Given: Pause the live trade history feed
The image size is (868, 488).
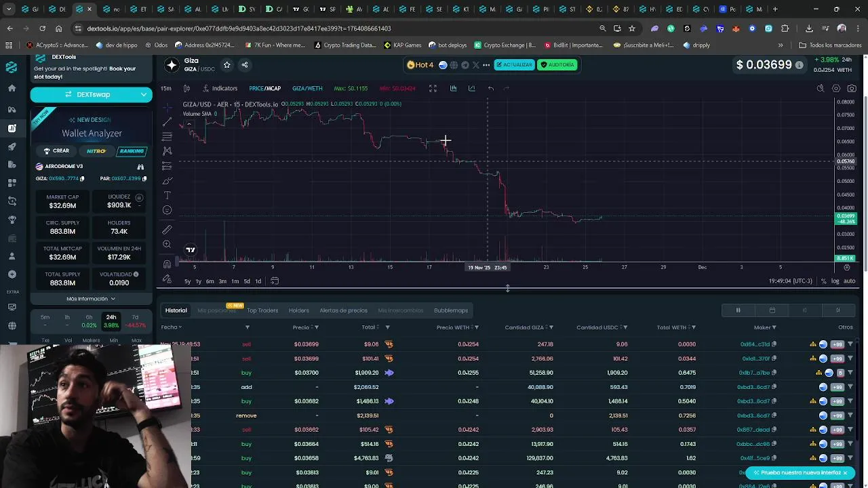Looking at the screenshot, I should (x=738, y=310).
